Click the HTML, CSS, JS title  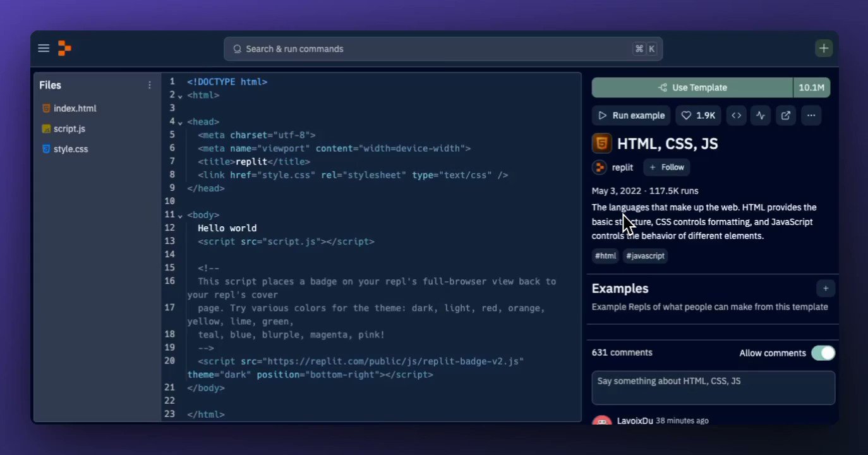click(667, 143)
